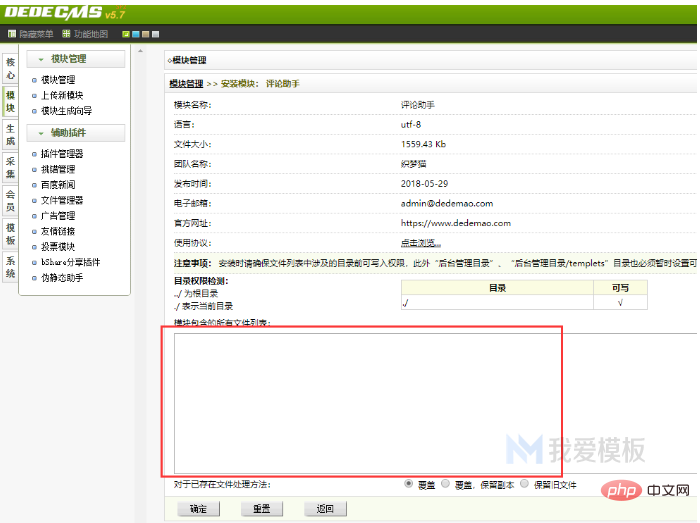Viewport: 700px width, 523px height.
Task: Open the 功能地图 grid icon
Action: pyautogui.click(x=66, y=34)
